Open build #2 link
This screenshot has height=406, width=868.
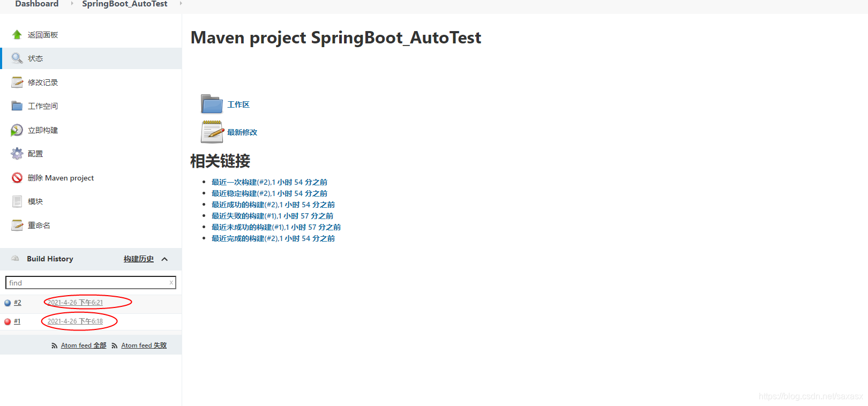tap(18, 303)
